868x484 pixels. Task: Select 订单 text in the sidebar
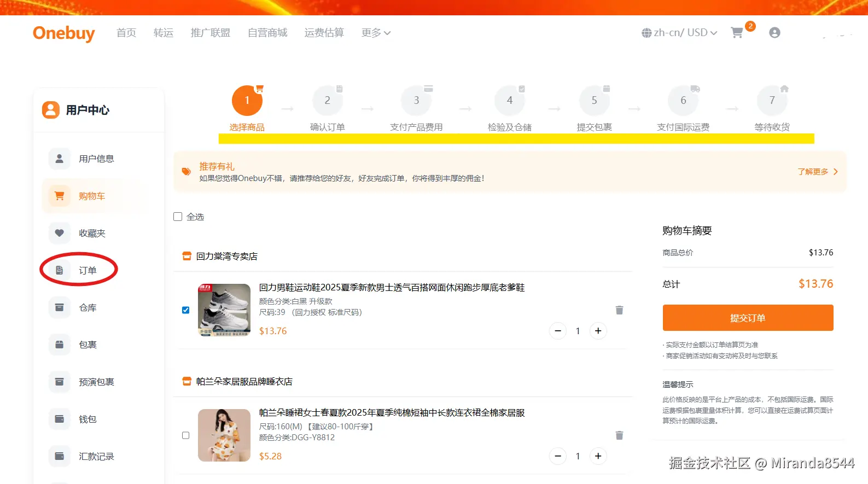coord(88,270)
